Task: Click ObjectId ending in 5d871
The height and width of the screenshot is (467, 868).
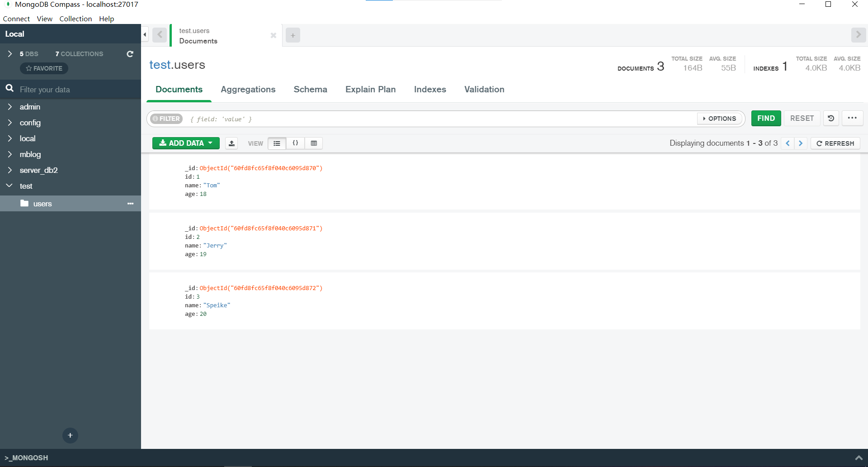Action: (x=261, y=229)
